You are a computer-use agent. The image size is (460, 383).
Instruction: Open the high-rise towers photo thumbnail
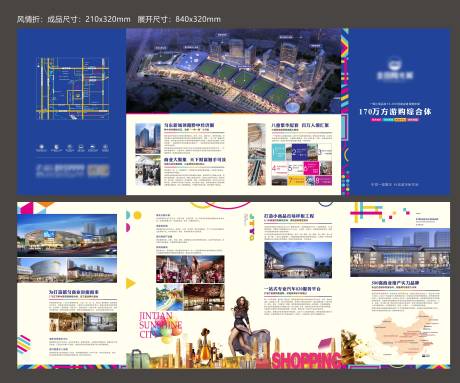(x=148, y=138)
